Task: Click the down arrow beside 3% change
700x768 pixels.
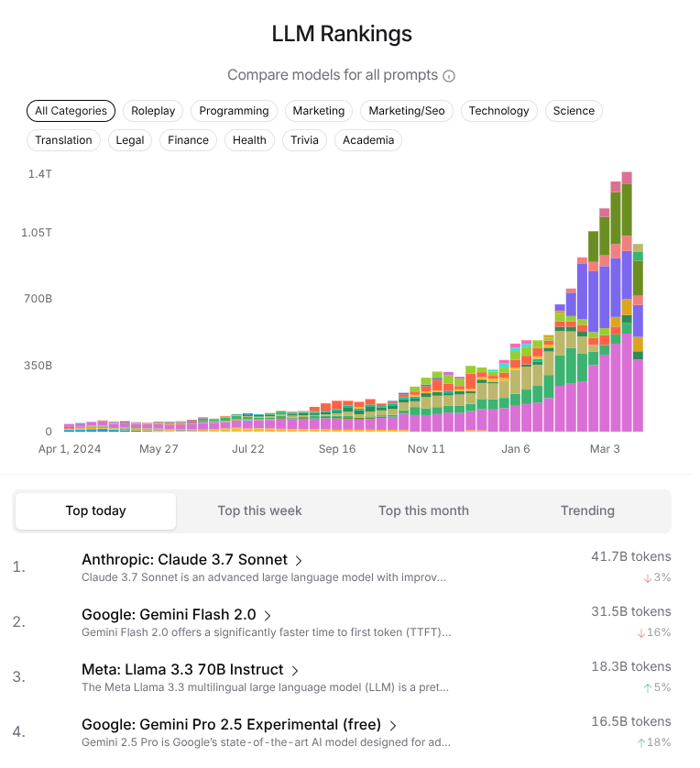Action: (x=647, y=578)
